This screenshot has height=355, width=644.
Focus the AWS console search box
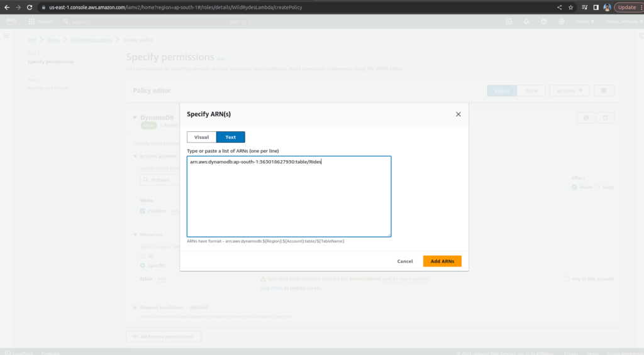coord(154,22)
